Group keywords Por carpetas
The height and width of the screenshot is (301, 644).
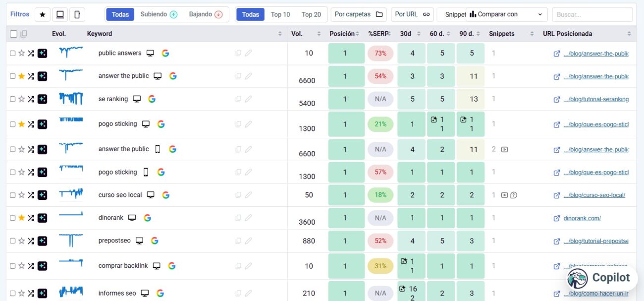pyautogui.click(x=359, y=14)
